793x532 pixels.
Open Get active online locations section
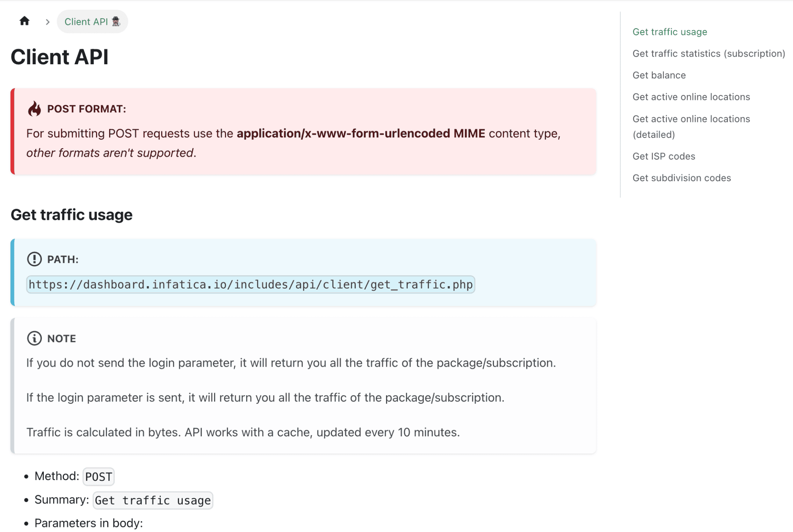tap(691, 97)
